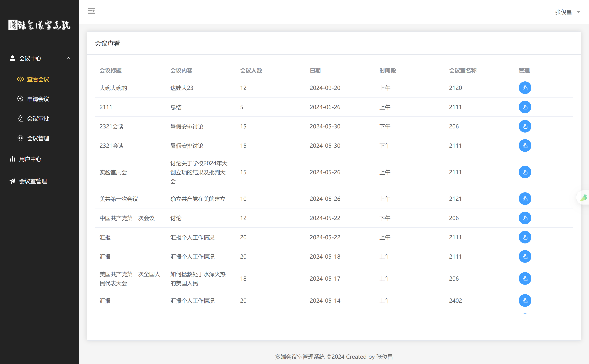Click the 会议标题 column header
The width and height of the screenshot is (589, 364).
pyautogui.click(x=111, y=71)
